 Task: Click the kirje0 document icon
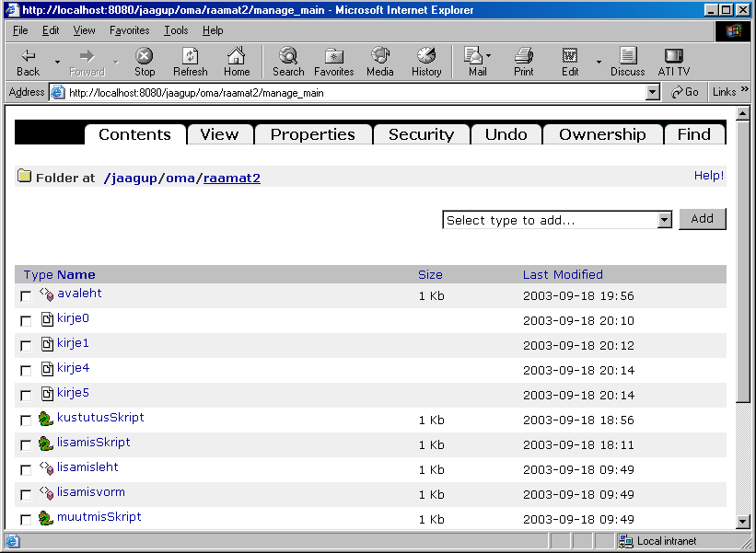click(47, 319)
